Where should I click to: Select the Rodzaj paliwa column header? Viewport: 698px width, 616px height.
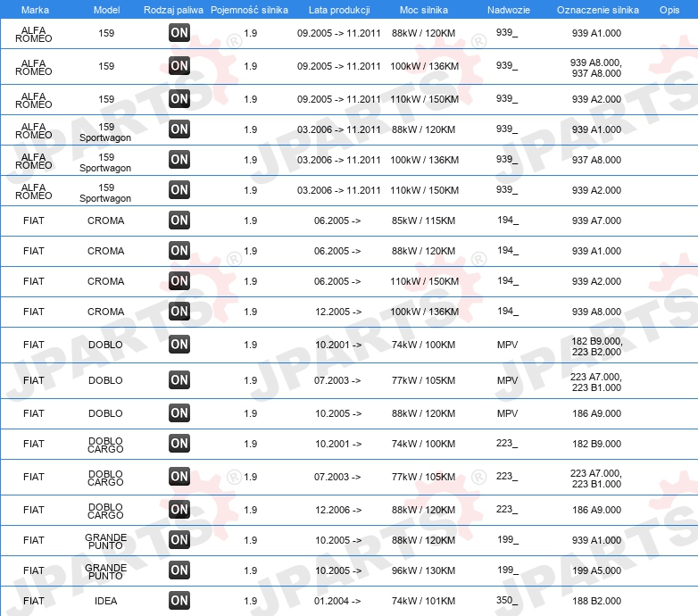173,10
